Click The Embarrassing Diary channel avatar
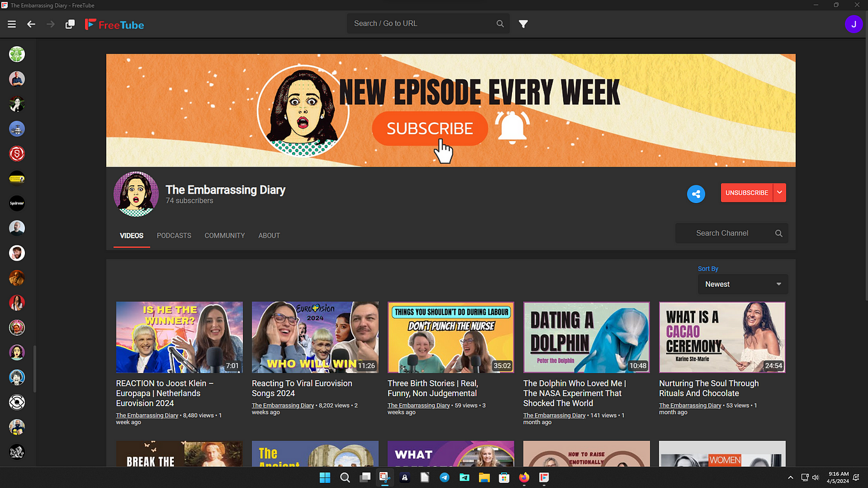 (x=136, y=194)
